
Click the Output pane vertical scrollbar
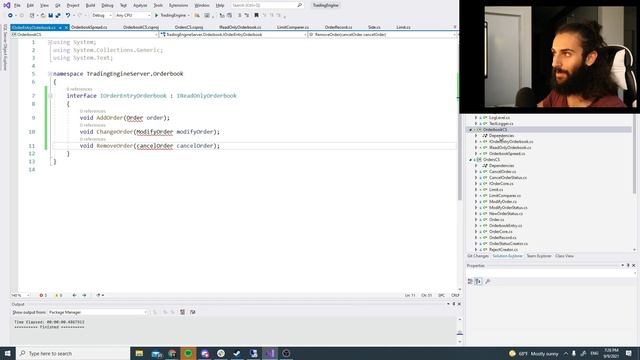[x=460, y=330]
